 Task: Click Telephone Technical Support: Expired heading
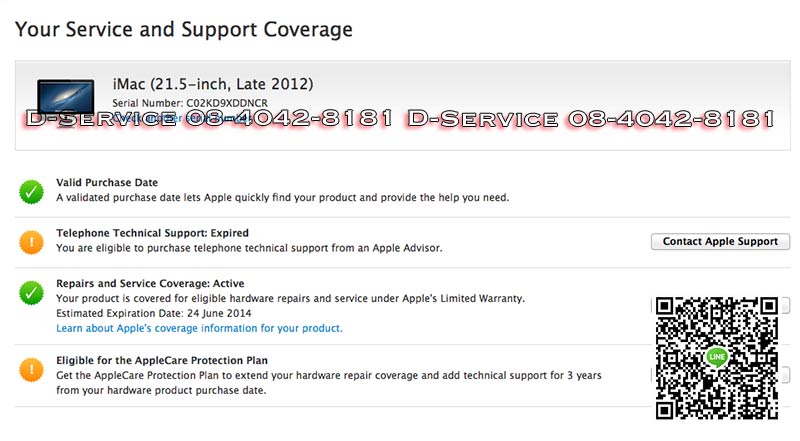[152, 233]
